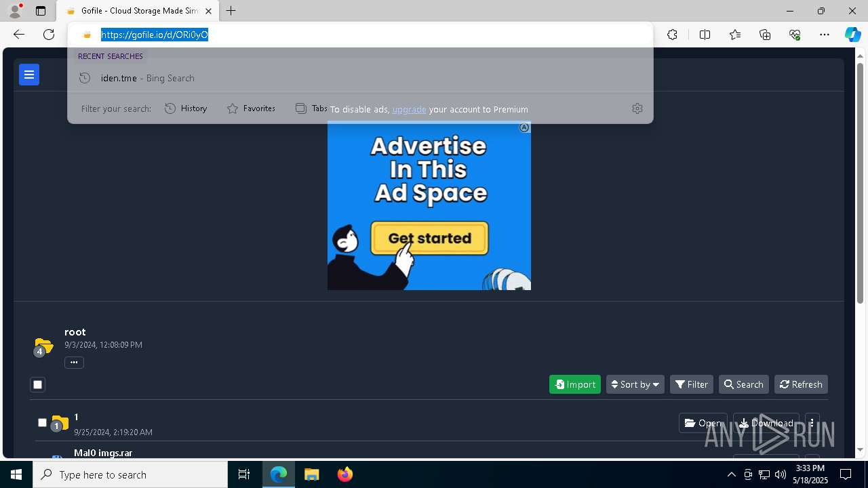
Task: Open the Filter button
Action: click(x=692, y=384)
